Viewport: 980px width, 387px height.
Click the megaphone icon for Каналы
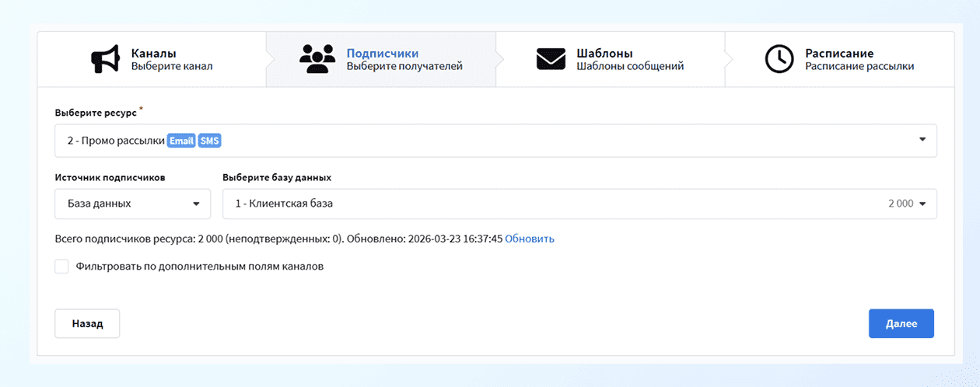click(x=105, y=60)
